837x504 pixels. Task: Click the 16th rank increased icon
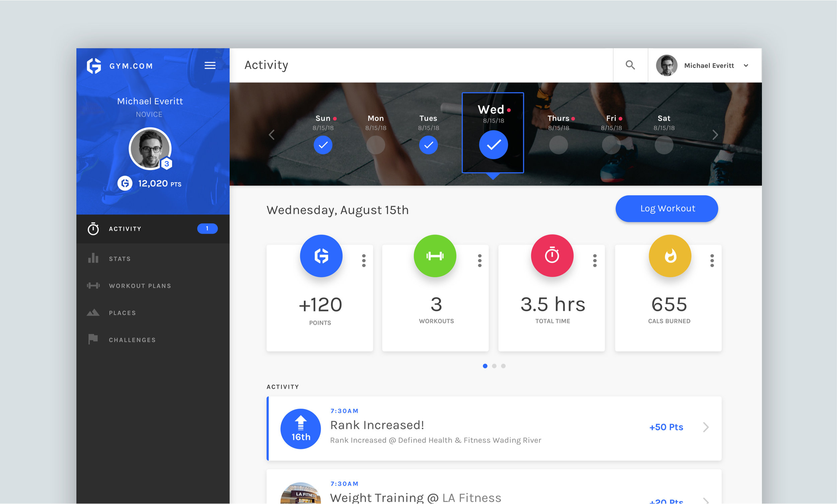click(301, 429)
